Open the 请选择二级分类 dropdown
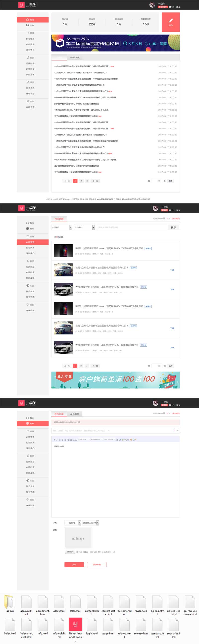Viewport: 199px width, 644px height. tap(91, 523)
